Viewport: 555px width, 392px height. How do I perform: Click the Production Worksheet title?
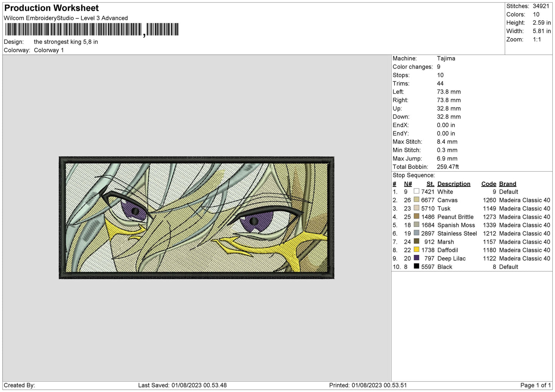(x=51, y=8)
